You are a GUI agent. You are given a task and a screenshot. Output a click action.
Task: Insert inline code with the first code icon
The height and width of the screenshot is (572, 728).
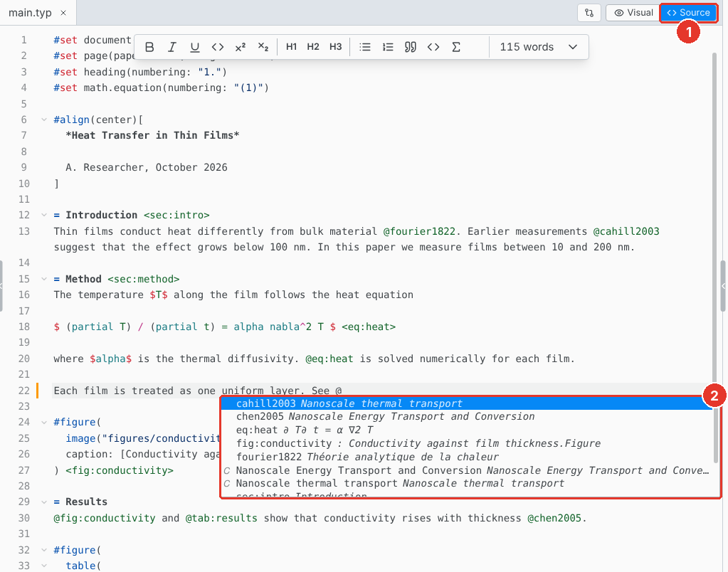pos(218,47)
